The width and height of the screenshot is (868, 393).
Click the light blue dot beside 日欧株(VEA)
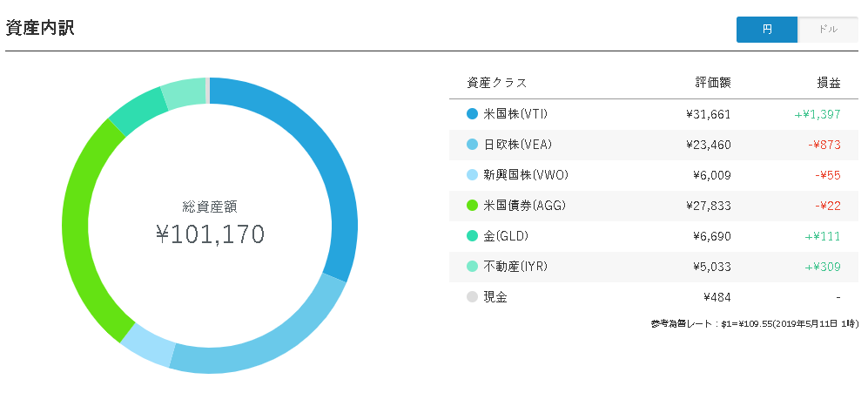pyautogui.click(x=472, y=145)
